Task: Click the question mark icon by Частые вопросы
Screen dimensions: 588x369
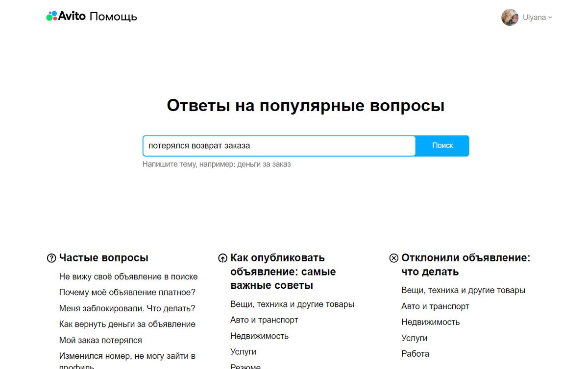Action: point(51,258)
